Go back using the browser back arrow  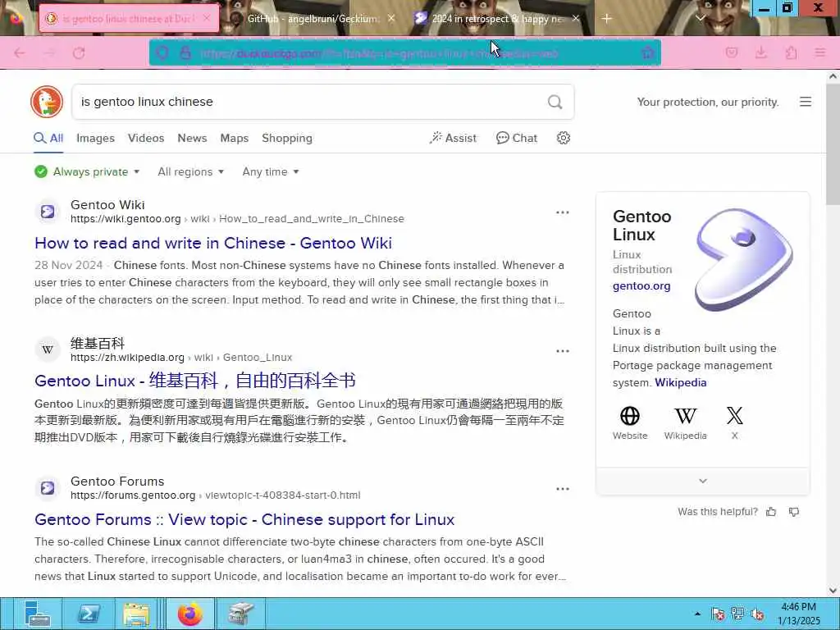coord(20,53)
